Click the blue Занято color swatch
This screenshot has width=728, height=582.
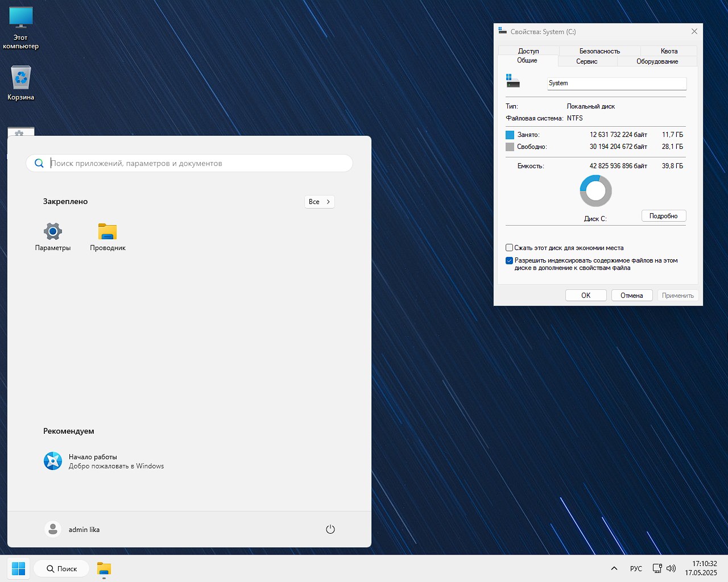point(510,135)
